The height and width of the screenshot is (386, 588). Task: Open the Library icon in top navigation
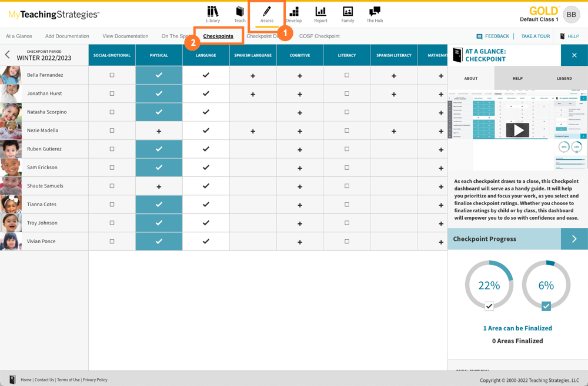[x=213, y=12]
